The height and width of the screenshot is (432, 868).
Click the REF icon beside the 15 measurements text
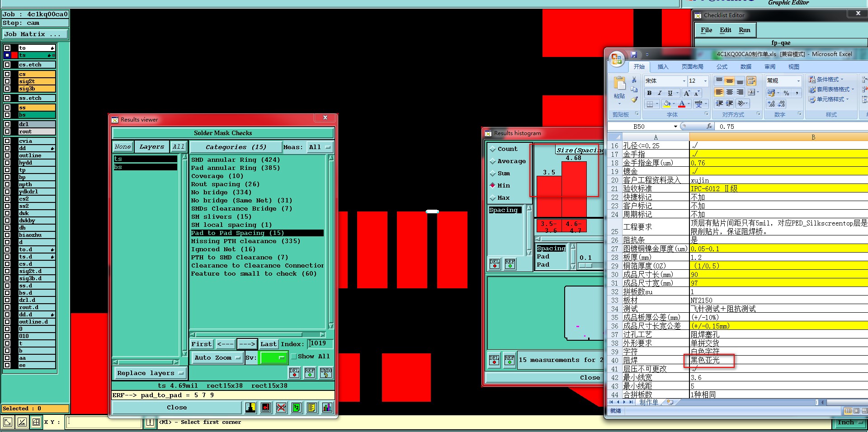[x=509, y=360]
